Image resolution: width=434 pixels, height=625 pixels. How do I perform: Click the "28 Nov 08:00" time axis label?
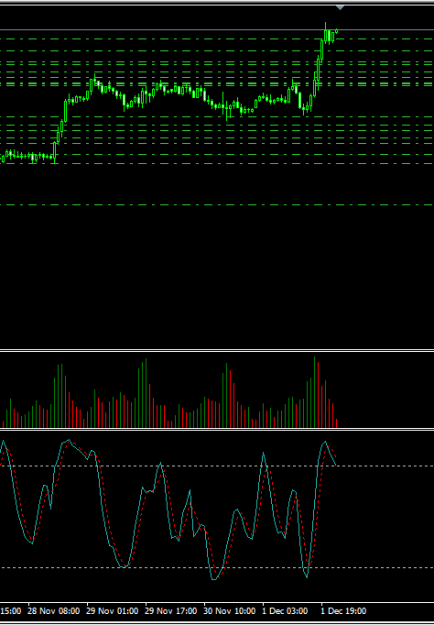(53, 611)
